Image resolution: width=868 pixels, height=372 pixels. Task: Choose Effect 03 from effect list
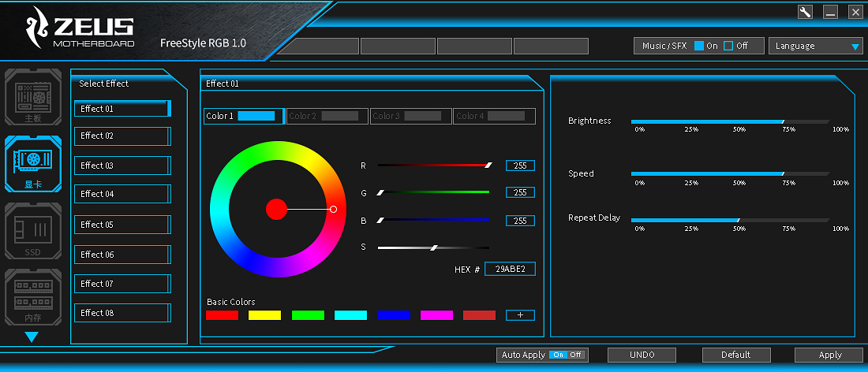122,166
